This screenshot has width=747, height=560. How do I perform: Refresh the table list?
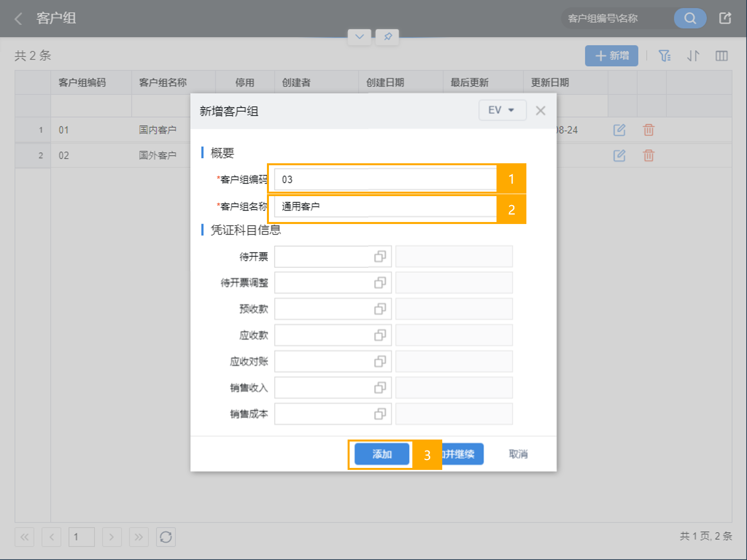point(166,537)
